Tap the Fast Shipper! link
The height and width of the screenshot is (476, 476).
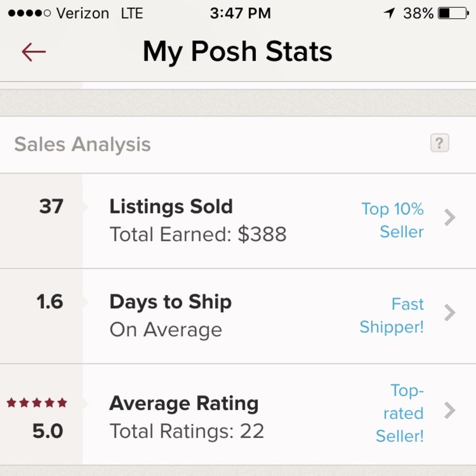[x=392, y=316]
